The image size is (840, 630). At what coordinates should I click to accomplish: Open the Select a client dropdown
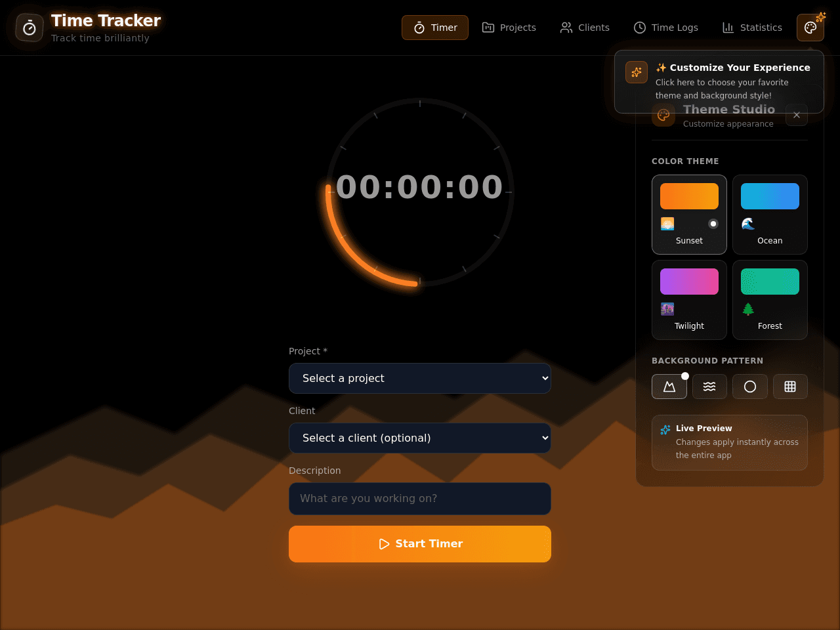coord(420,438)
